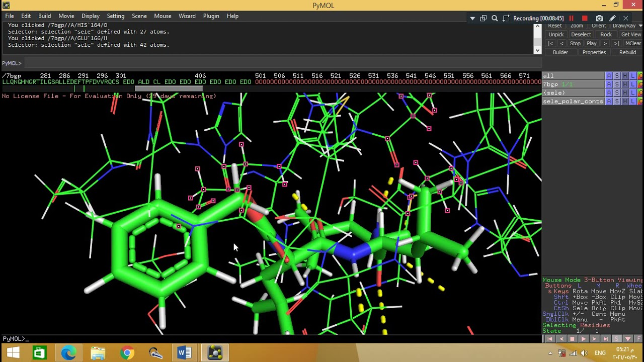Open the Display menu

pyautogui.click(x=91, y=16)
